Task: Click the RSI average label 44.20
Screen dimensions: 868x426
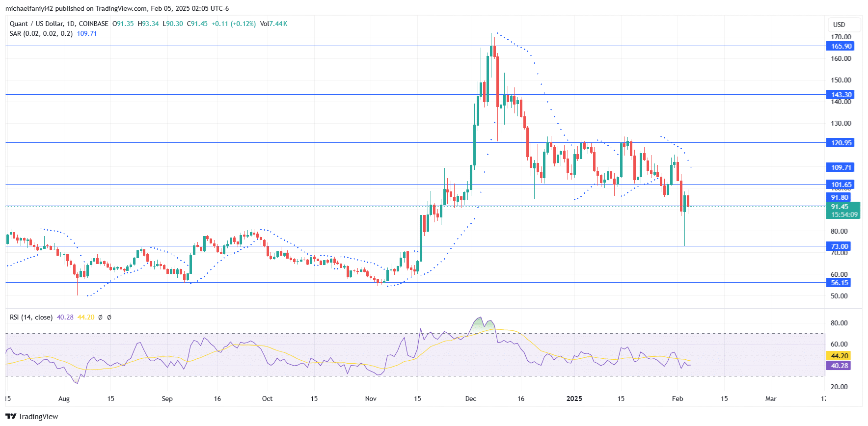Action: coord(840,356)
